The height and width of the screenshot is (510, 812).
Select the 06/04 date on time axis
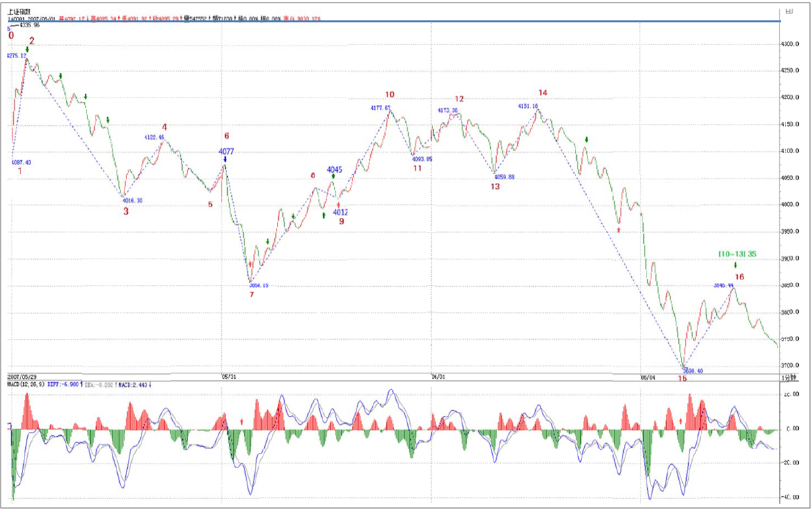649,376
